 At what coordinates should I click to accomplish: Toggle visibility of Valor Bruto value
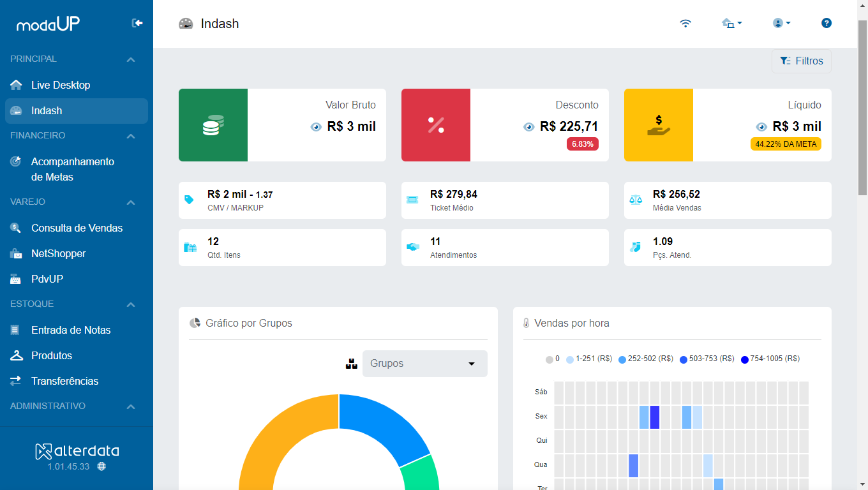point(316,127)
